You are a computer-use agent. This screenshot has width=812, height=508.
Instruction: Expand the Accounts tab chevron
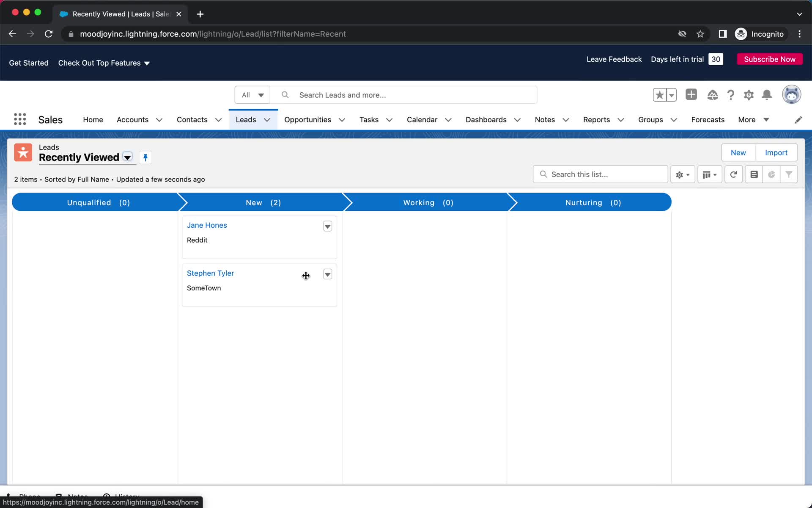pos(159,120)
